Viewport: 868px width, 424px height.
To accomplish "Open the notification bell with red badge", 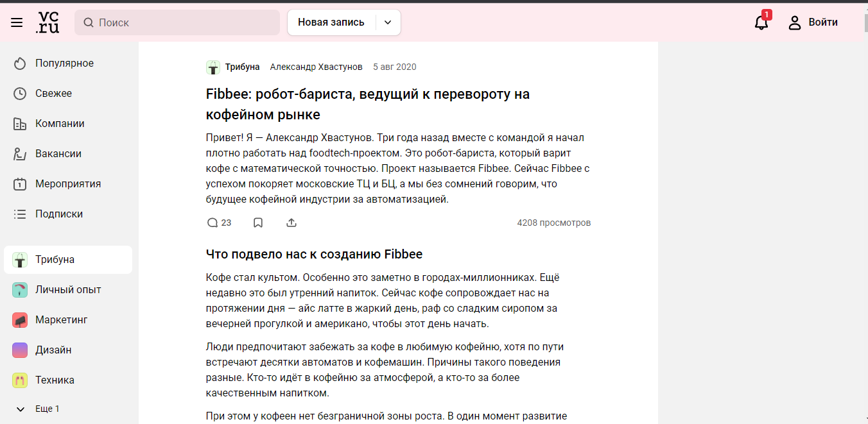I will click(761, 22).
